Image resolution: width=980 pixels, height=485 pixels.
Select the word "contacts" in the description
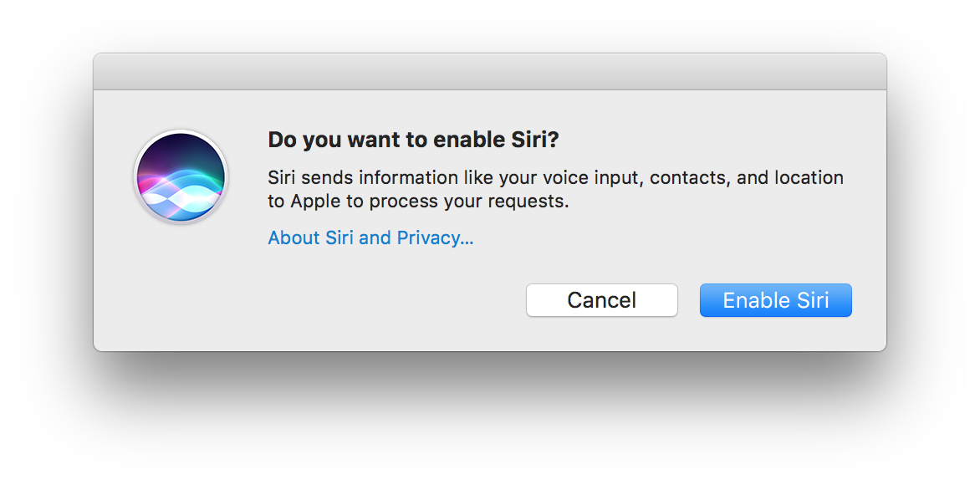pyautogui.click(x=684, y=178)
